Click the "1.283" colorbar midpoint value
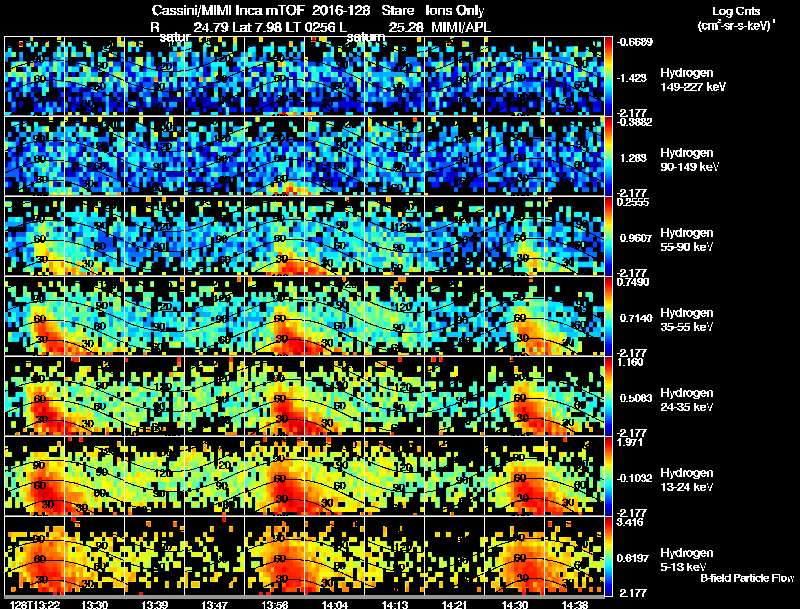The image size is (800, 609). 633,158
